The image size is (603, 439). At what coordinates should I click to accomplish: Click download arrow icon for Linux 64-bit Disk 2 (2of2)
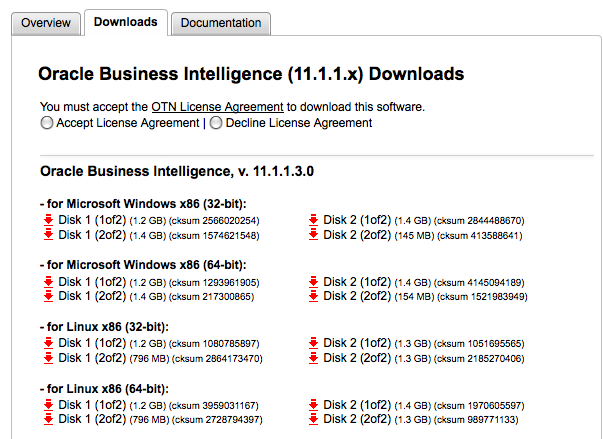[313, 419]
